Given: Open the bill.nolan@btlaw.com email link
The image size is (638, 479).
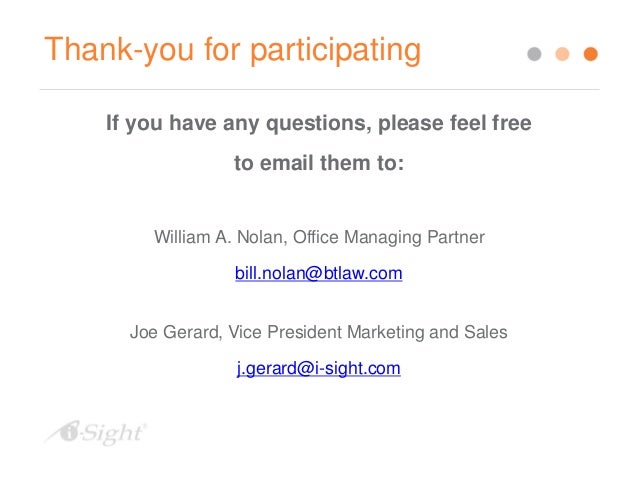Looking at the screenshot, I should [319, 273].
